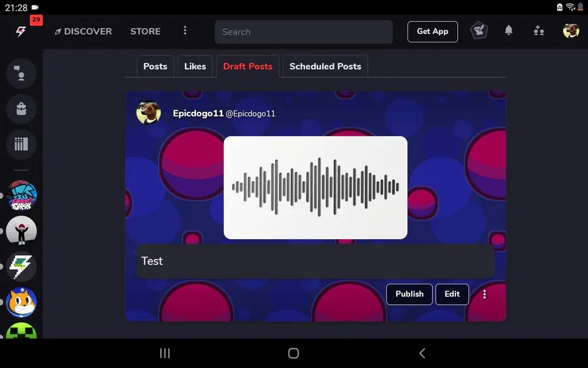This screenshot has height=368, width=588.
Task: Open the library sidebar icon
Action: 21,144
